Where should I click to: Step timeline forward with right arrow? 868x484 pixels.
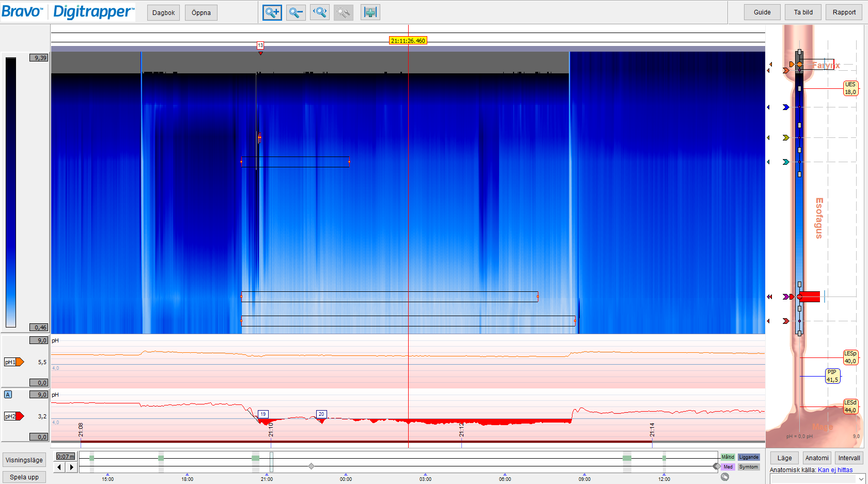point(72,467)
